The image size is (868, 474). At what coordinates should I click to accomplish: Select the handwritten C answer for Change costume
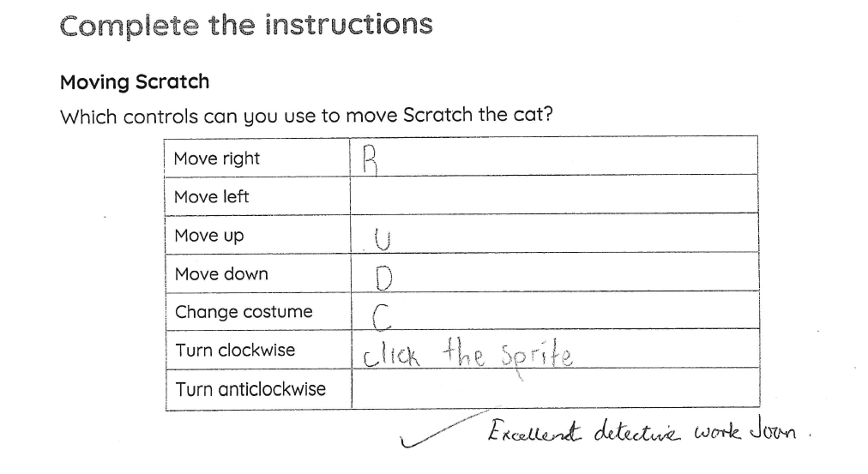pyautogui.click(x=378, y=315)
